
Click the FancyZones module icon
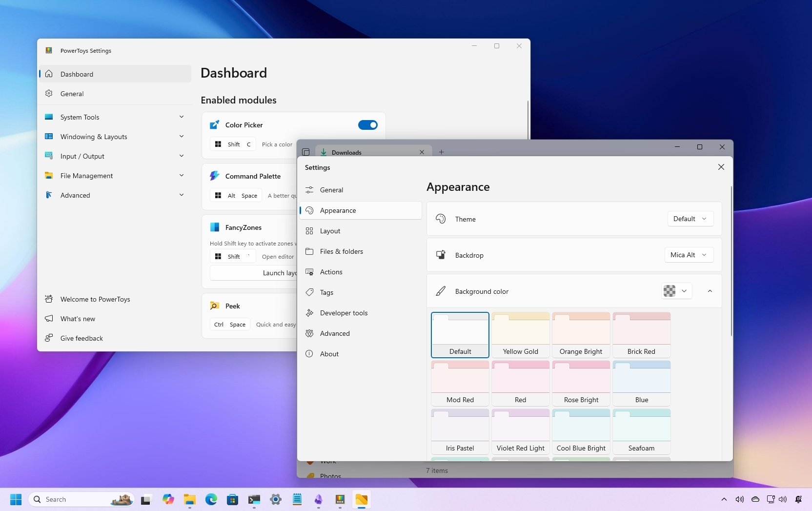(214, 227)
